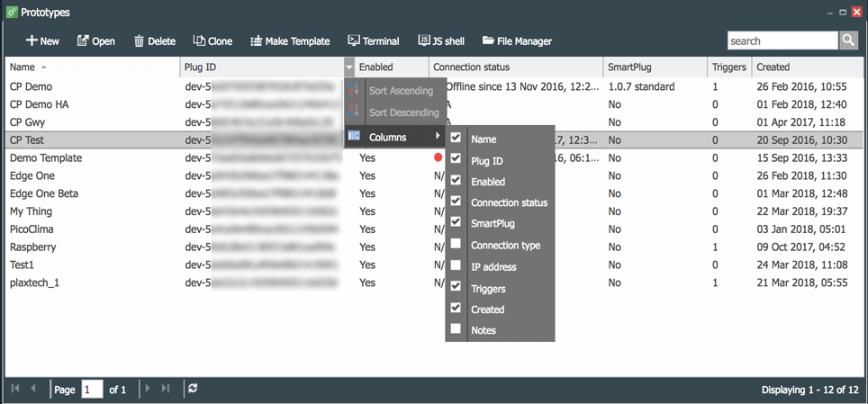Maximize the Prototypes window

point(843,13)
